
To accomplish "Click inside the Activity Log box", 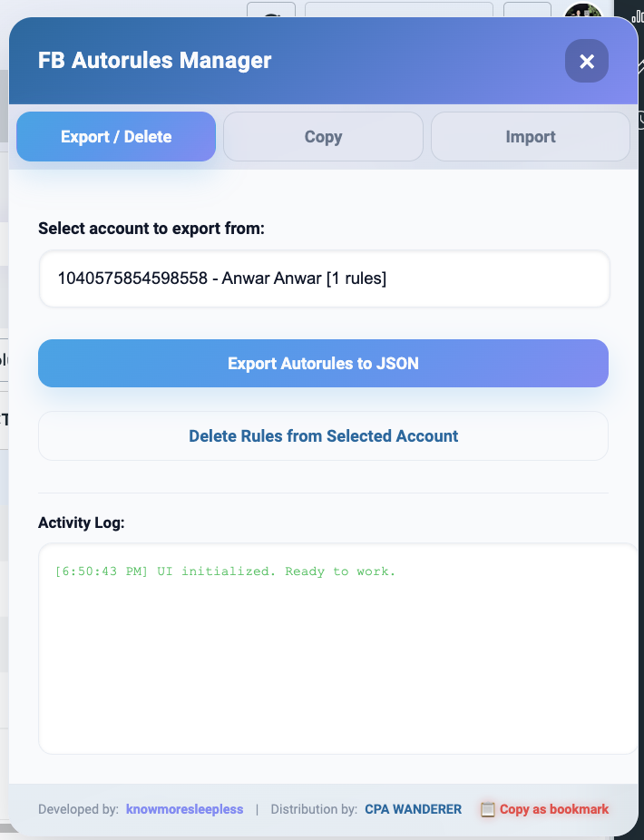I will [x=336, y=671].
